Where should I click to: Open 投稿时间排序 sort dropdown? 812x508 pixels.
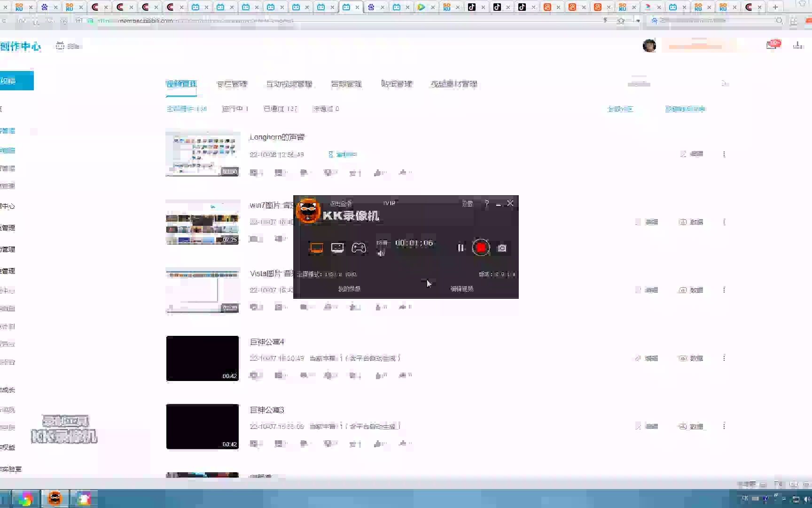(x=685, y=109)
